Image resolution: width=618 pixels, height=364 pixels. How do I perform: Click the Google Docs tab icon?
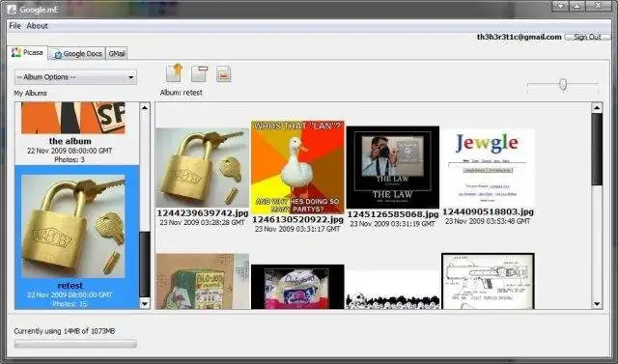(x=58, y=54)
